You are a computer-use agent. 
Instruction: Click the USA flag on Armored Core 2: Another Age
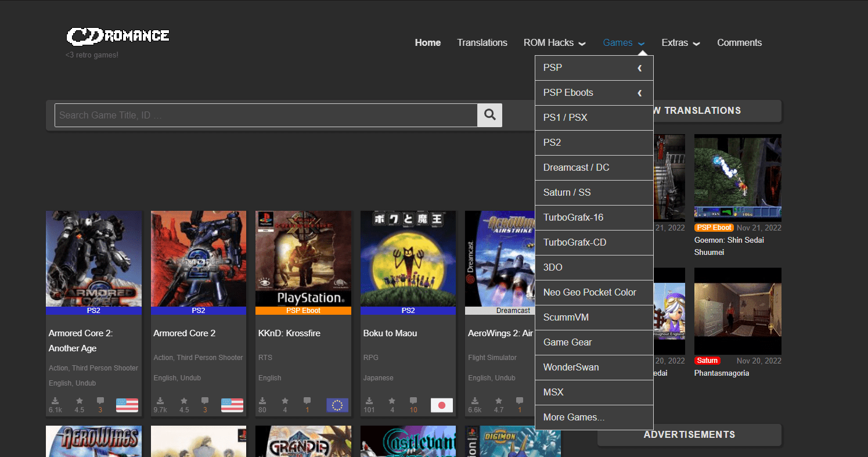pos(127,405)
